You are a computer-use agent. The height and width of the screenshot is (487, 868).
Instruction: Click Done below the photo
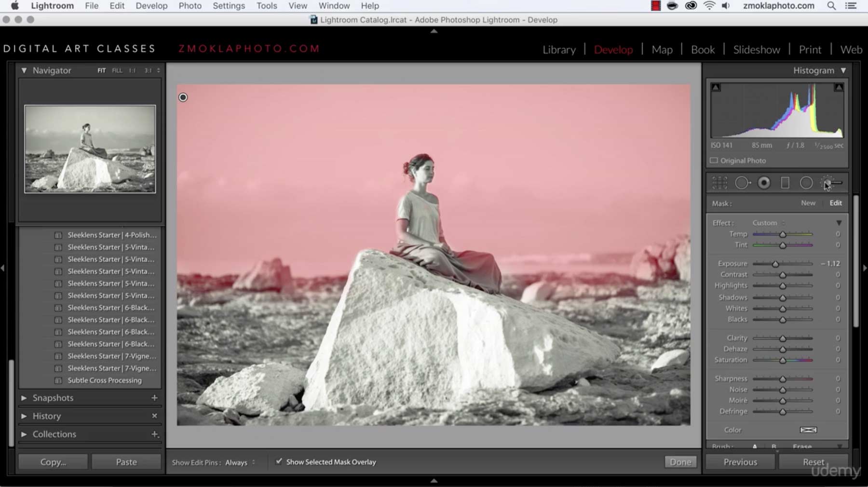(x=680, y=462)
